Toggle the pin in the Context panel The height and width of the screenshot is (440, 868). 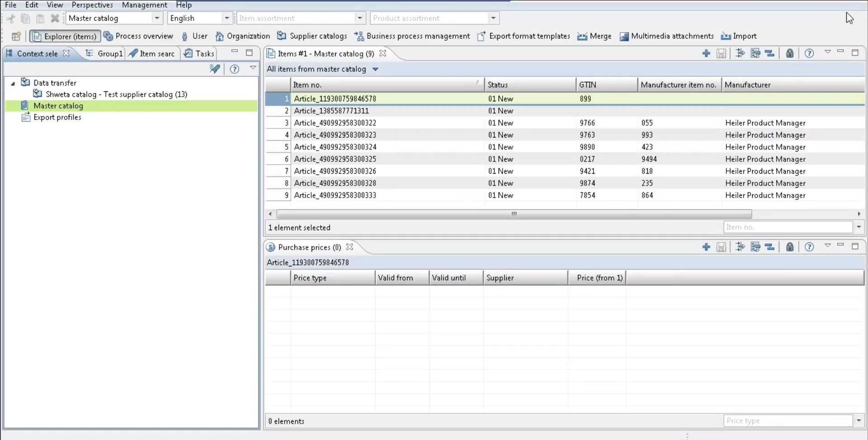point(215,69)
